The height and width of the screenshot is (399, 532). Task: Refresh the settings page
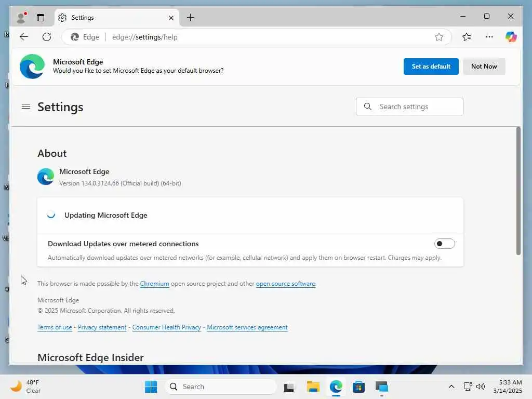click(47, 37)
